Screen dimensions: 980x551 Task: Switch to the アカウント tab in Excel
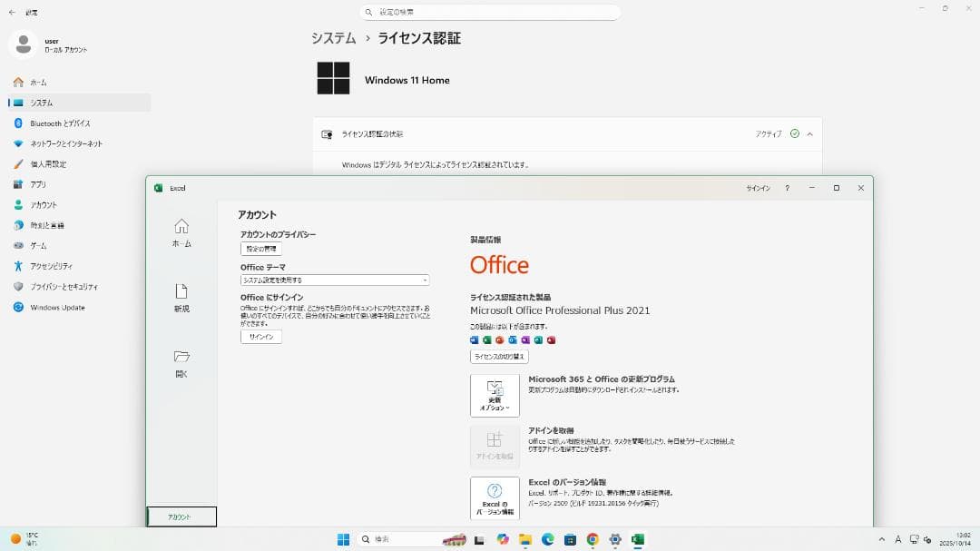coord(181,516)
